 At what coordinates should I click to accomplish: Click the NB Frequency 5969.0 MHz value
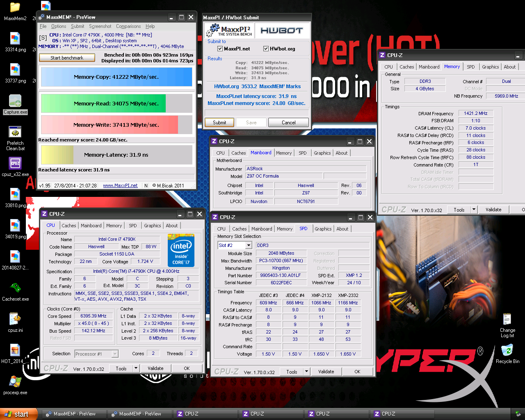506,96
